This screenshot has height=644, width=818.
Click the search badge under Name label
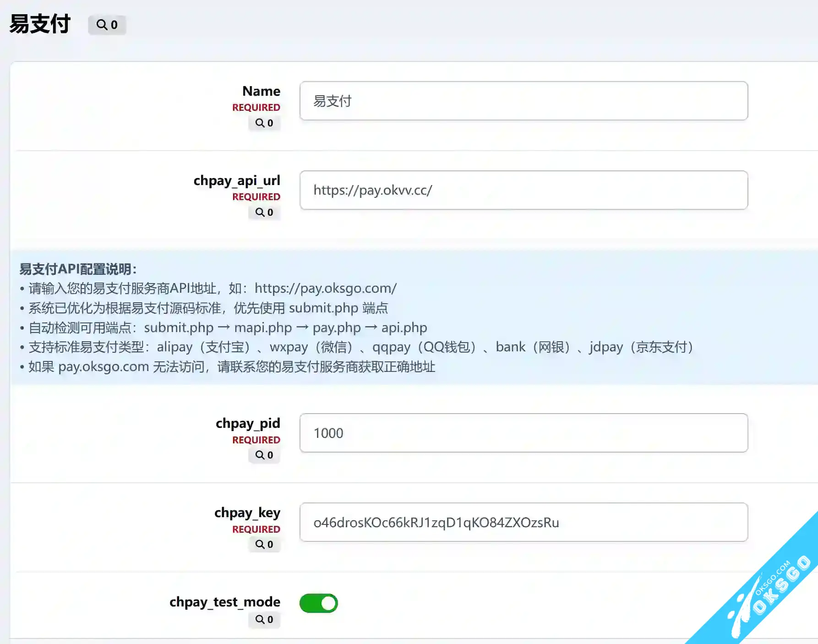click(264, 123)
